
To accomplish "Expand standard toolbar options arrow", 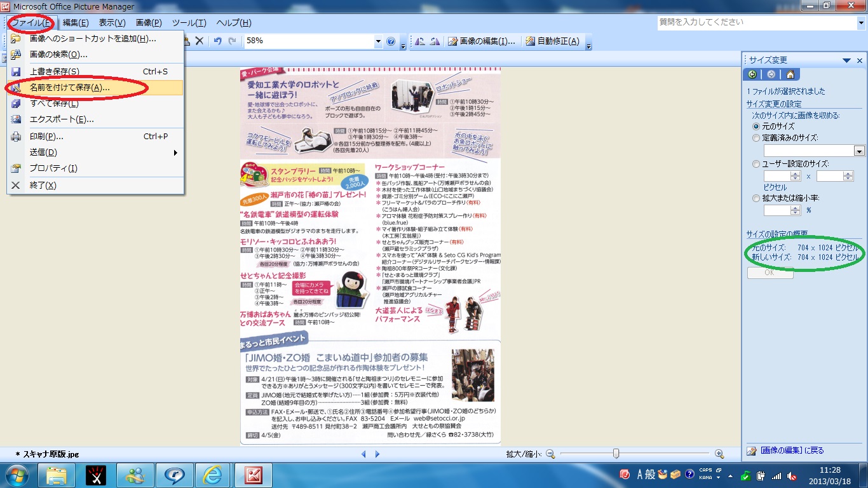I will click(403, 44).
